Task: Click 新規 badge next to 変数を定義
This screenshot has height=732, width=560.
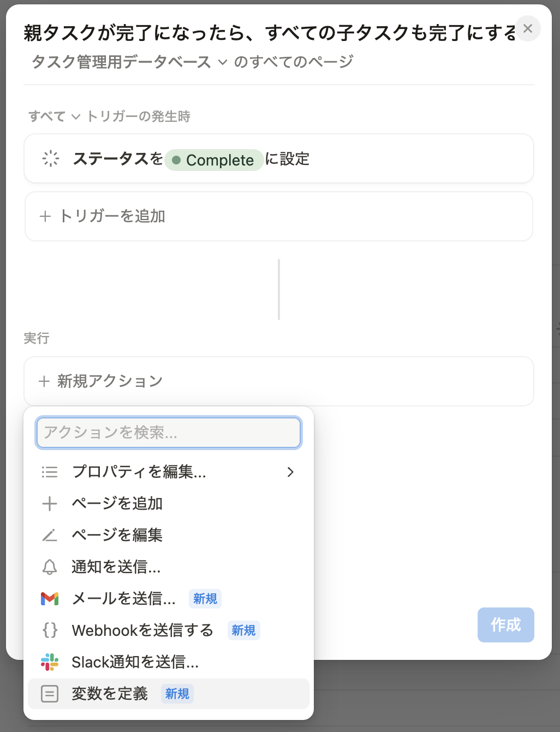Action: point(177,694)
